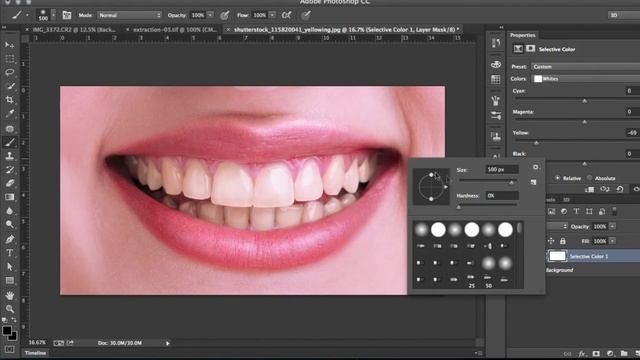Screen dimensions: 640x360
Task: Select the Selective Color 1 layer mask thumbnail
Action: 557,256
